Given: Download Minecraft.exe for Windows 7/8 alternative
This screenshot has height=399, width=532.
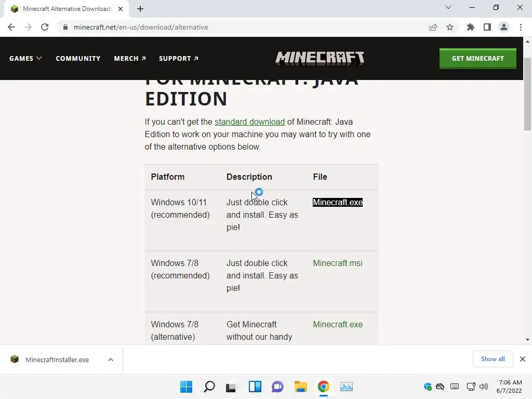Looking at the screenshot, I should pos(338,324).
